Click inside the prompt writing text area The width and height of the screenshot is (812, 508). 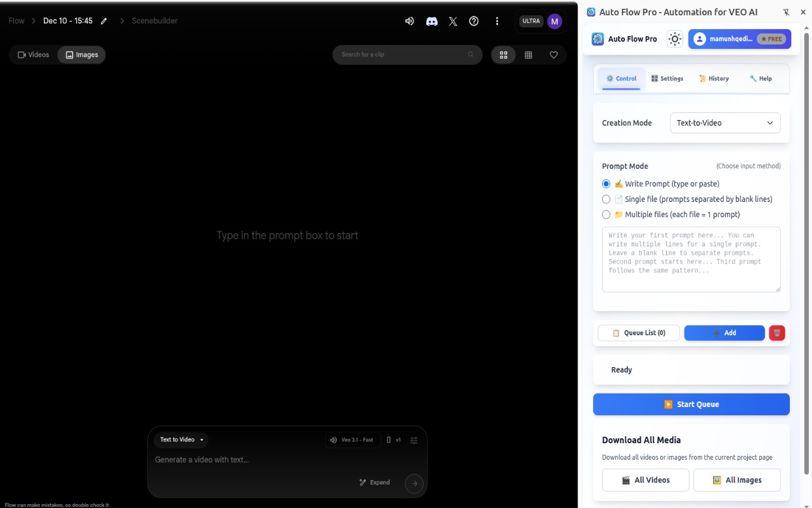click(691, 259)
